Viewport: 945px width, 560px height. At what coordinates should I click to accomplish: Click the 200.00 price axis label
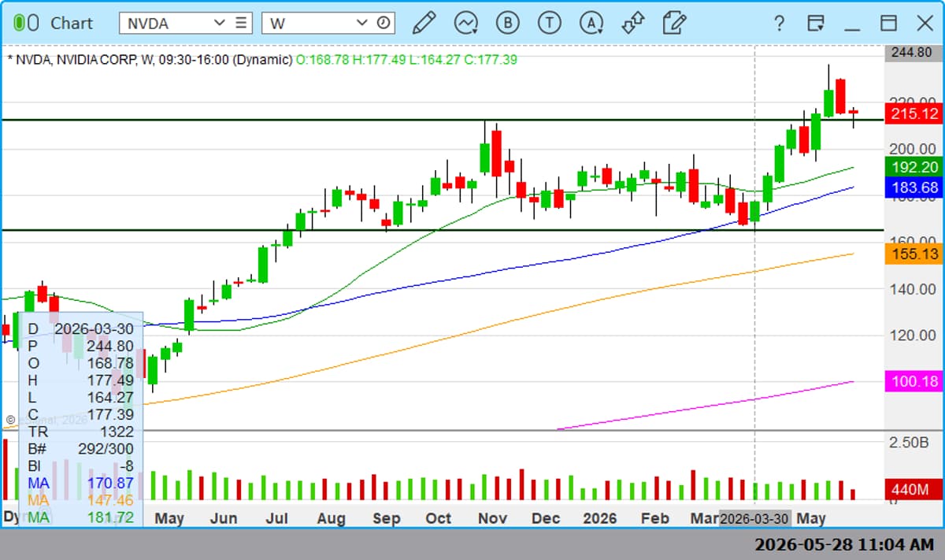(913, 149)
